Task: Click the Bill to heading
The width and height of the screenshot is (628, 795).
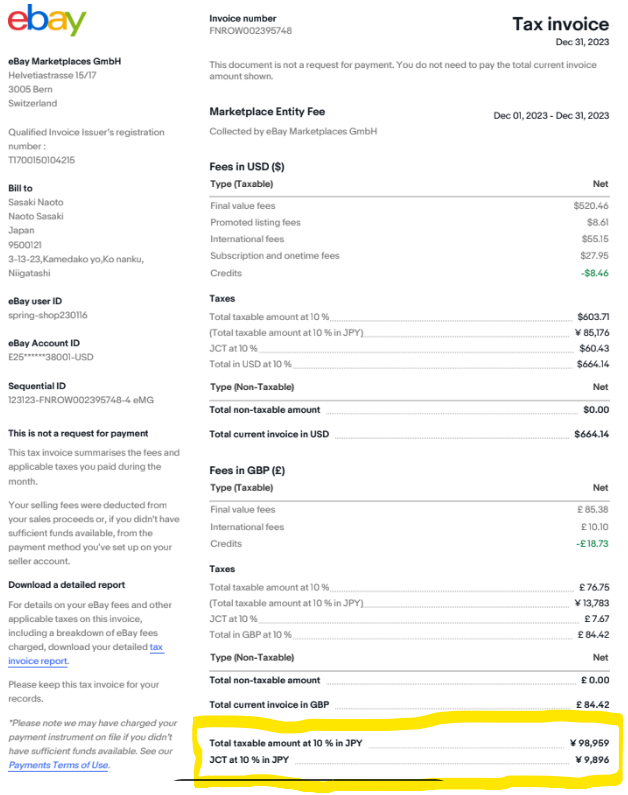Action: tap(20, 188)
